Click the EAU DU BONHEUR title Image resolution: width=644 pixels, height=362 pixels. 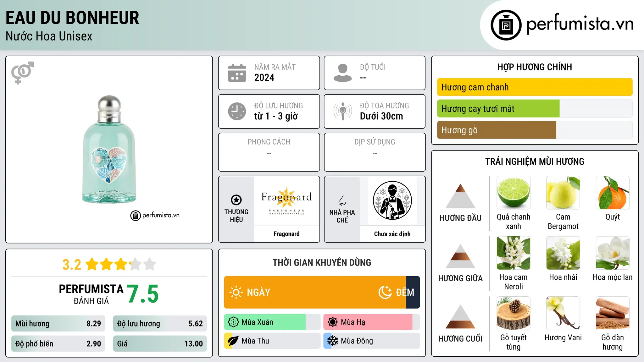72,18
